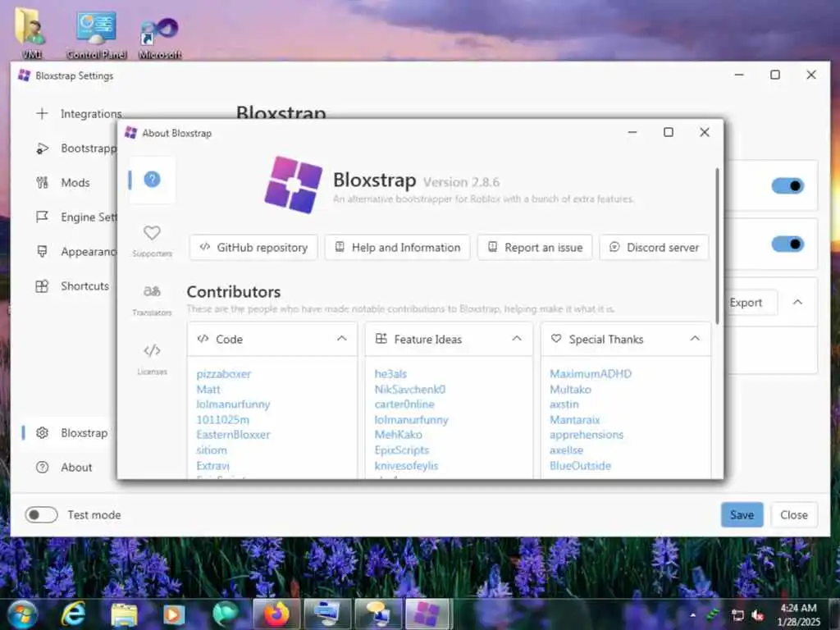Open EpixScripts contributor link

402,450
